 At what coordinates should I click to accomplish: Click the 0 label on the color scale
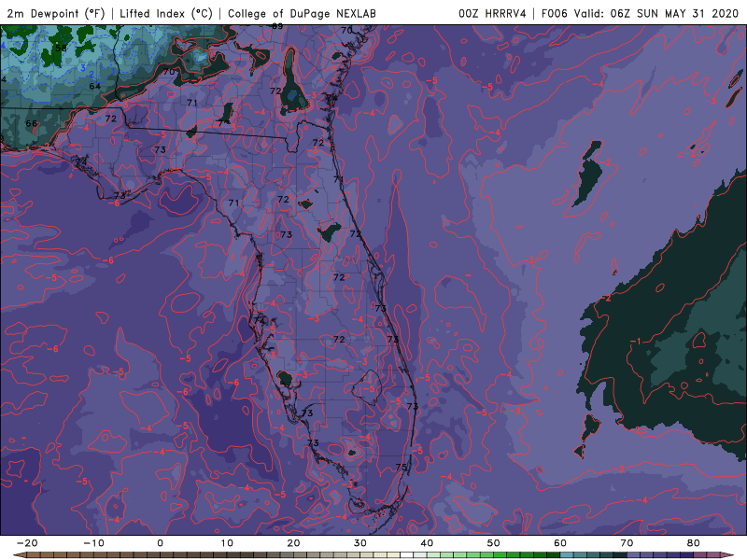[x=160, y=543]
